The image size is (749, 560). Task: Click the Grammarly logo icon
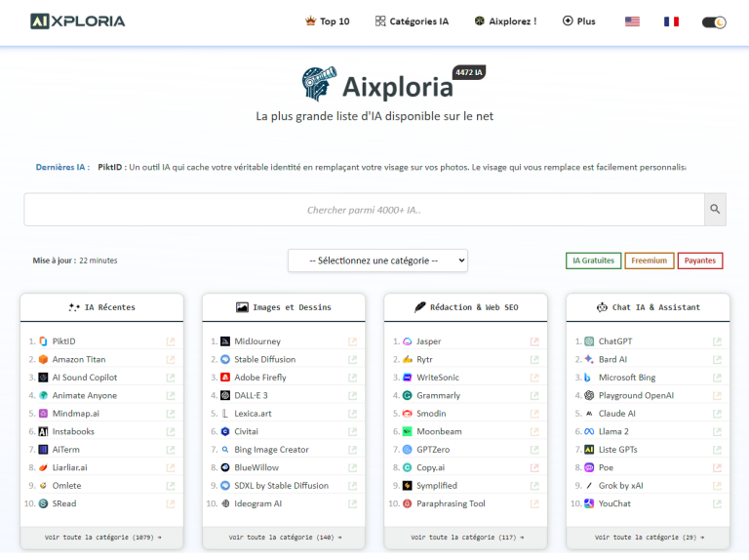408,396
